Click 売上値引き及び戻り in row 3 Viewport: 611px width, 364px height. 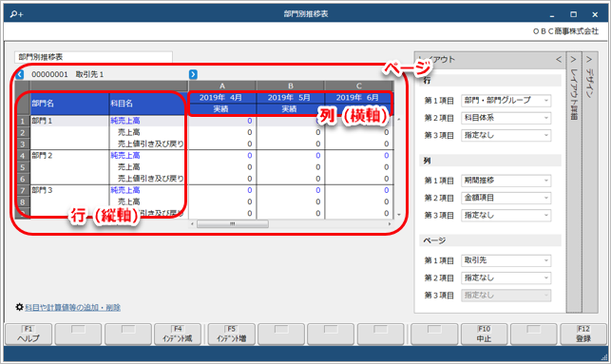tap(151, 144)
